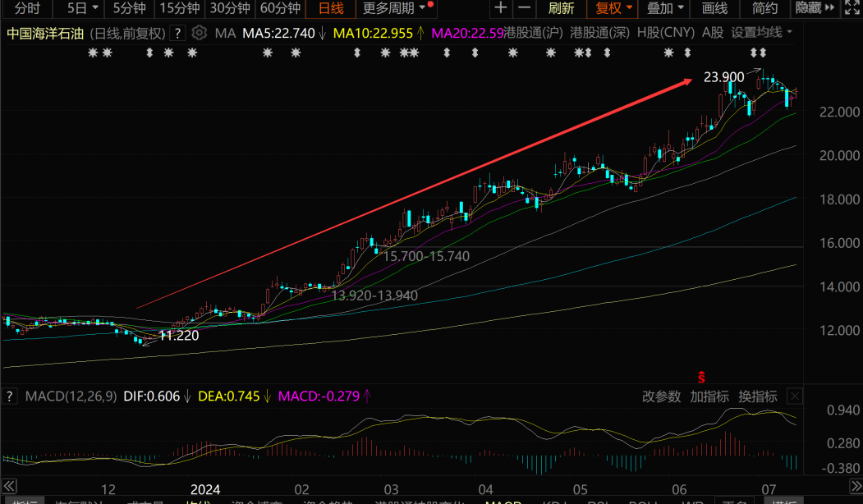Click the 中国海洋石油 stock name

coord(45,34)
